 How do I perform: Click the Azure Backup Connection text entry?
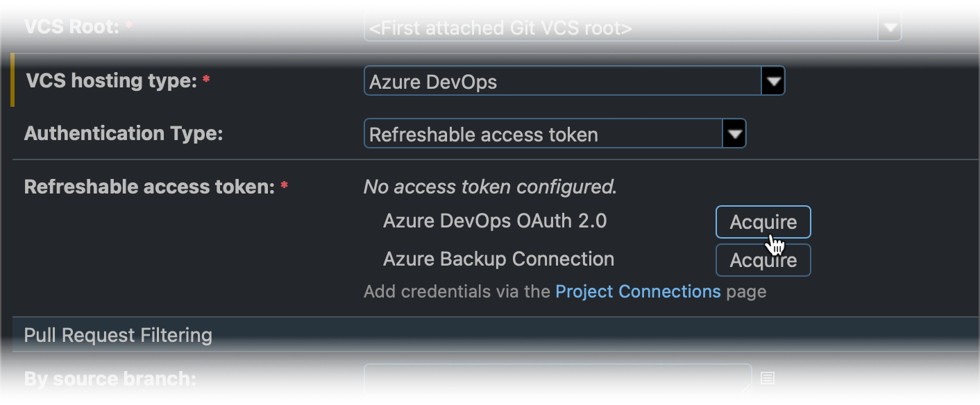[x=498, y=259]
